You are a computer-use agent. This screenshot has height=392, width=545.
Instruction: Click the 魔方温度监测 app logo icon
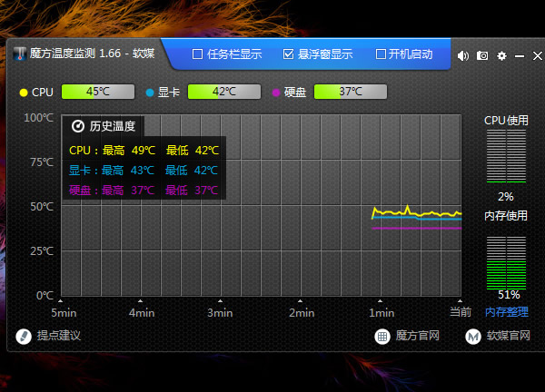[x=20, y=54]
